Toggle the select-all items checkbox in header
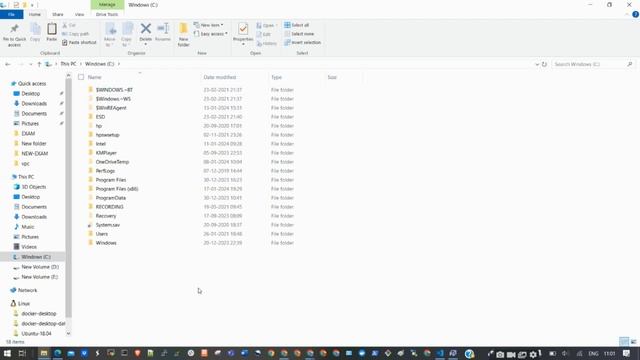This screenshot has width=640, height=360. point(81,77)
